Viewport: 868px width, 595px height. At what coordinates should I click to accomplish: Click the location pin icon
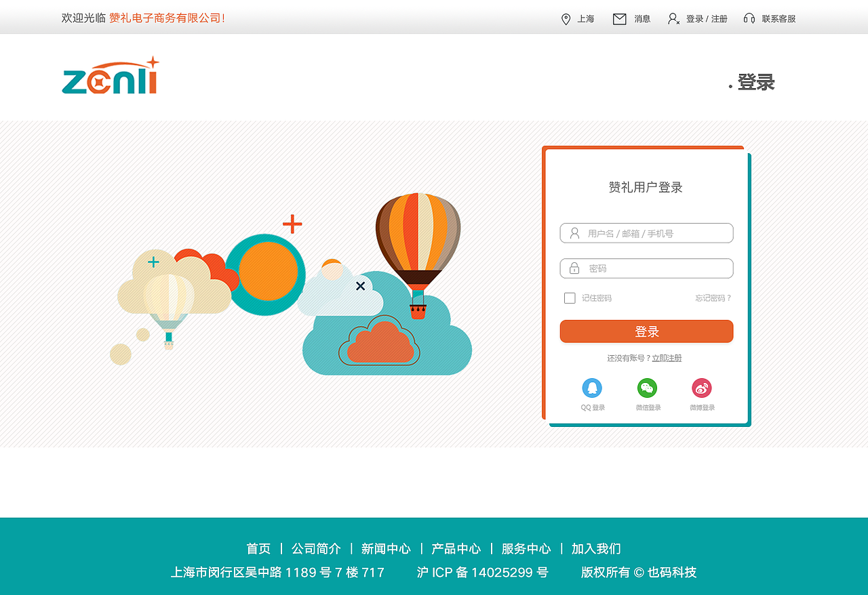click(566, 19)
